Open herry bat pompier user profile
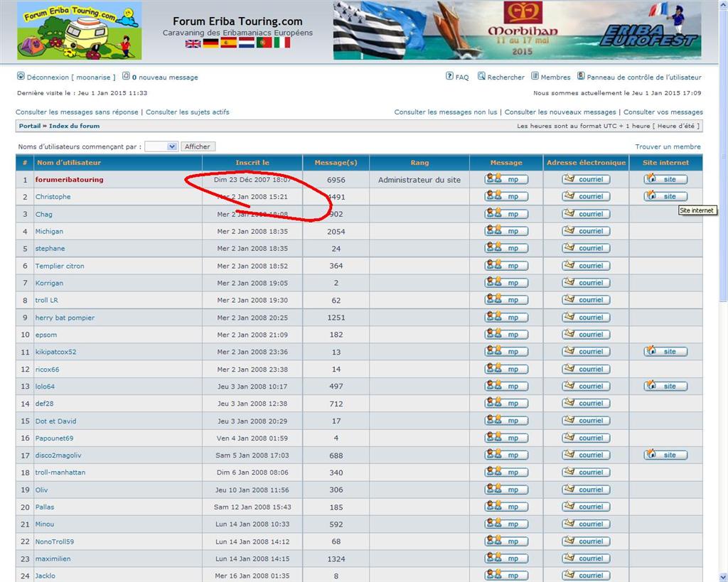 pyautogui.click(x=65, y=318)
